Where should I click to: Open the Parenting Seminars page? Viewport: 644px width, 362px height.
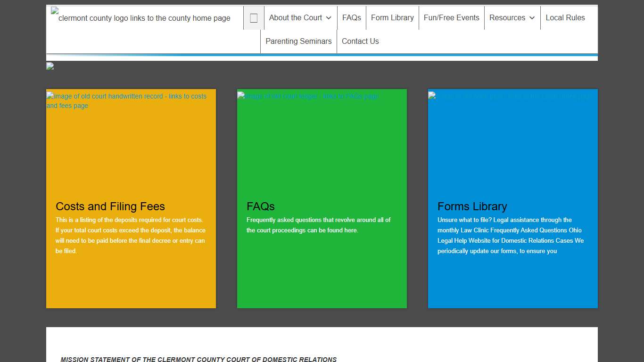click(298, 41)
